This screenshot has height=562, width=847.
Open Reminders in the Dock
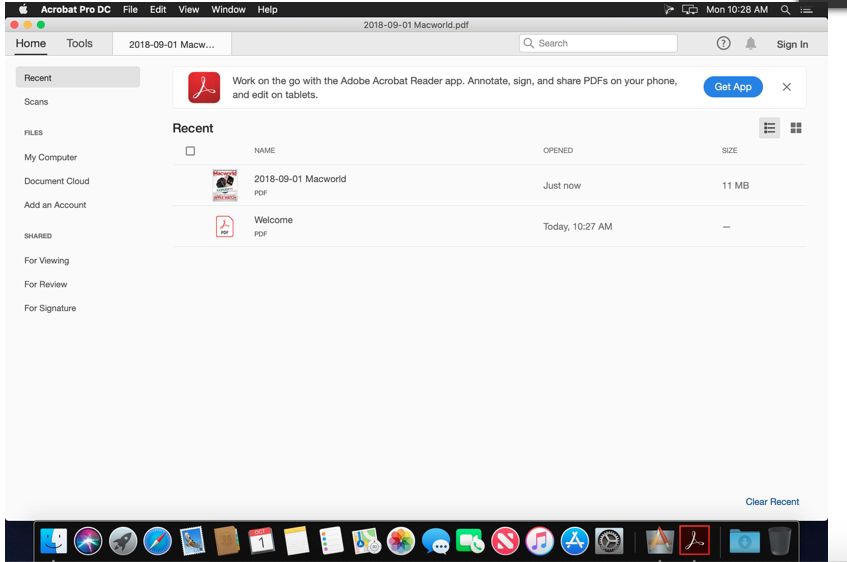pos(331,541)
